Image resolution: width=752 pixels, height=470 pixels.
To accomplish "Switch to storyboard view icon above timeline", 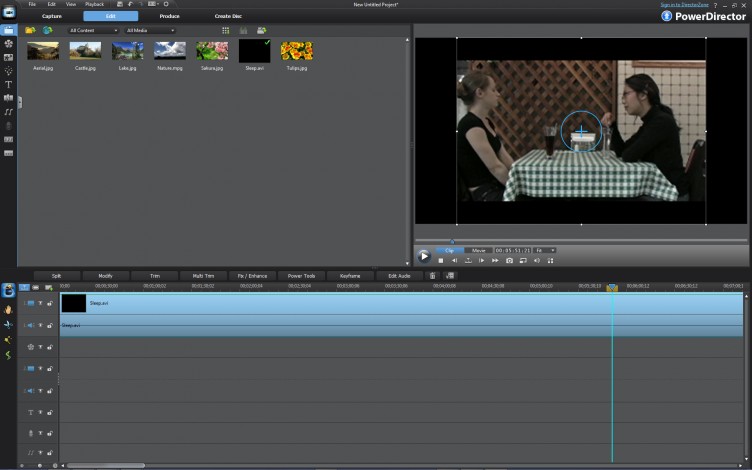I will [35, 287].
